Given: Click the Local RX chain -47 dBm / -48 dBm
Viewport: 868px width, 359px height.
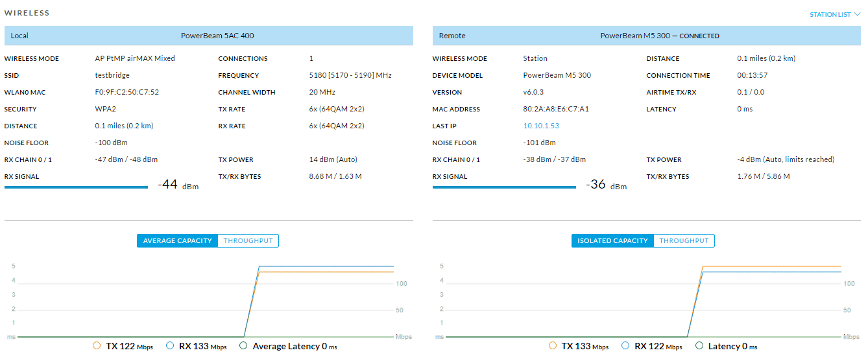Looking at the screenshot, I should tap(126, 159).
